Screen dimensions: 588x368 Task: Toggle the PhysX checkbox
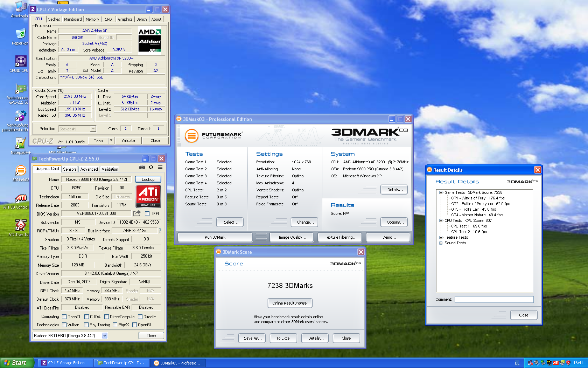115,325
